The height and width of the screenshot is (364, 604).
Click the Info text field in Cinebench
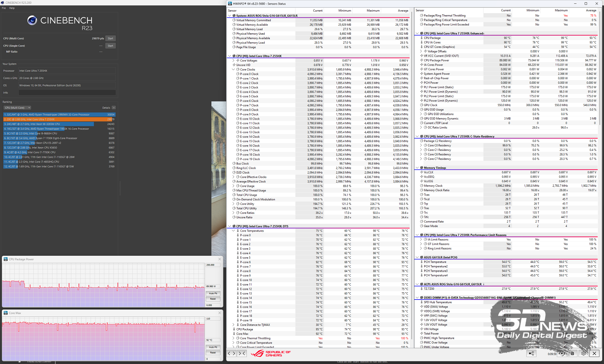(67, 92)
